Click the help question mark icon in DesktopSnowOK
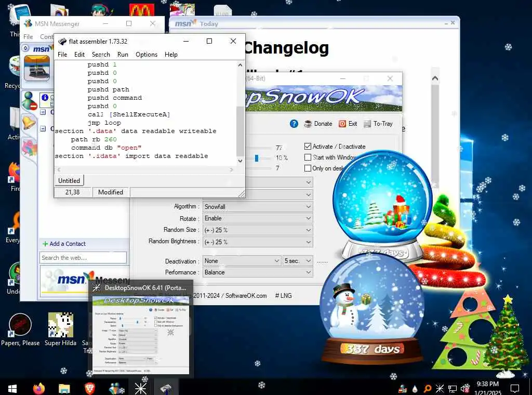This screenshot has width=532, height=395. (294, 124)
